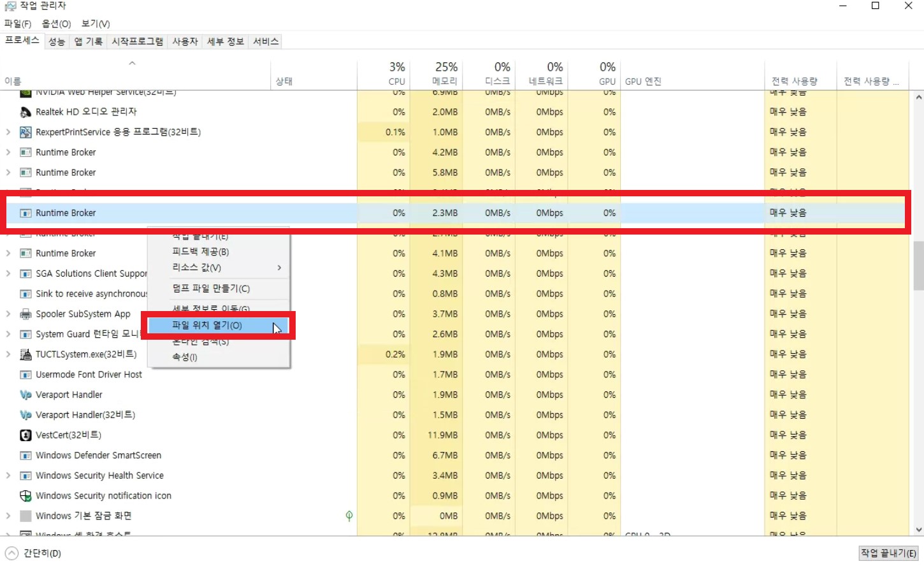Switch to the 성능 tab
The height and width of the screenshot is (566, 924).
pos(57,41)
